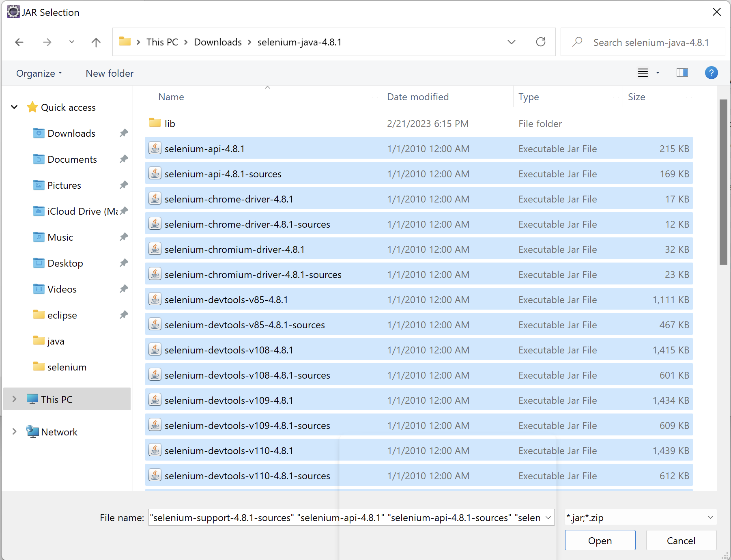Viewport: 731px width, 560px height.
Task: Cancel the JAR Selection dialog
Action: pyautogui.click(x=681, y=541)
